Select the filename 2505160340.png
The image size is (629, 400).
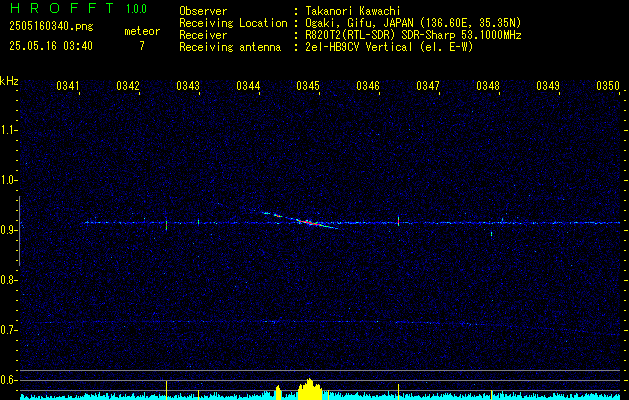click(x=51, y=26)
